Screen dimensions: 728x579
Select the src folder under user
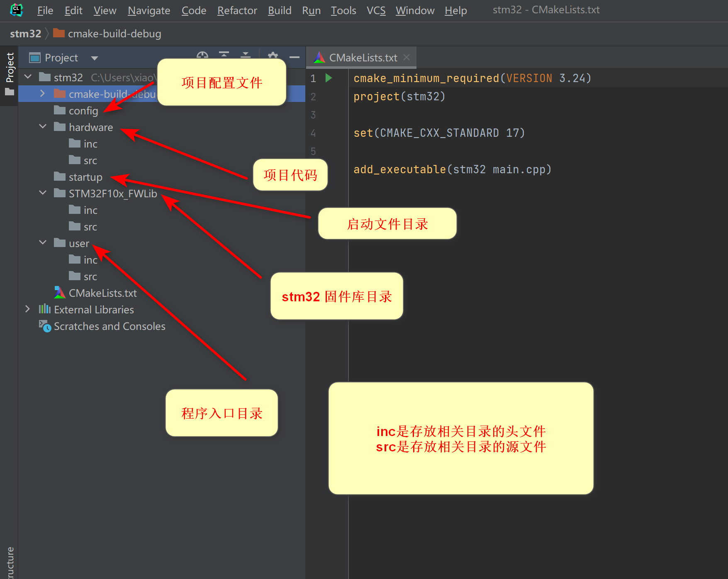click(x=90, y=276)
